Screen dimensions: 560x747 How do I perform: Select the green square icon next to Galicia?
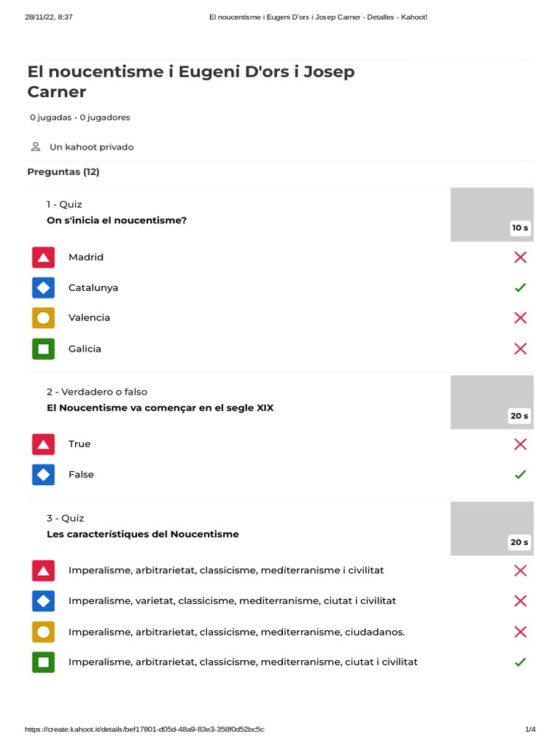[x=44, y=349]
